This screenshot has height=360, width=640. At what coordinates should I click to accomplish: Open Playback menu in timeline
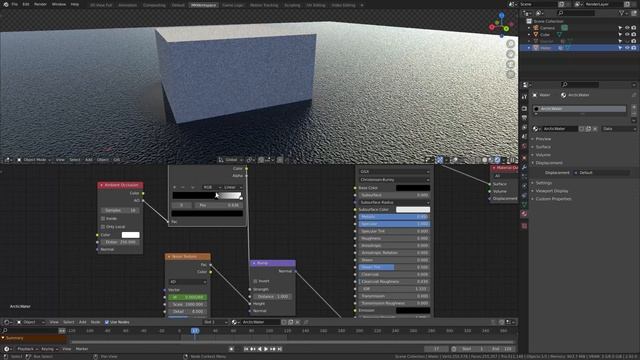pos(27,349)
